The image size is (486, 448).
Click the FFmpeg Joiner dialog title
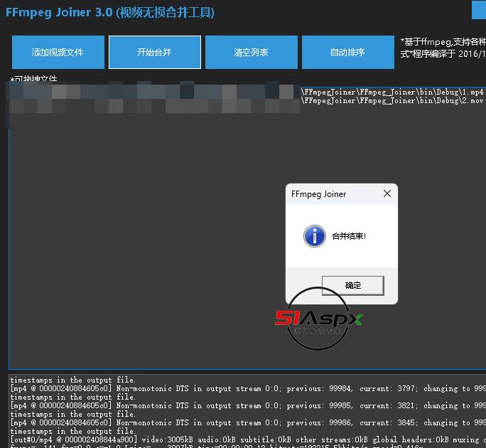click(318, 194)
